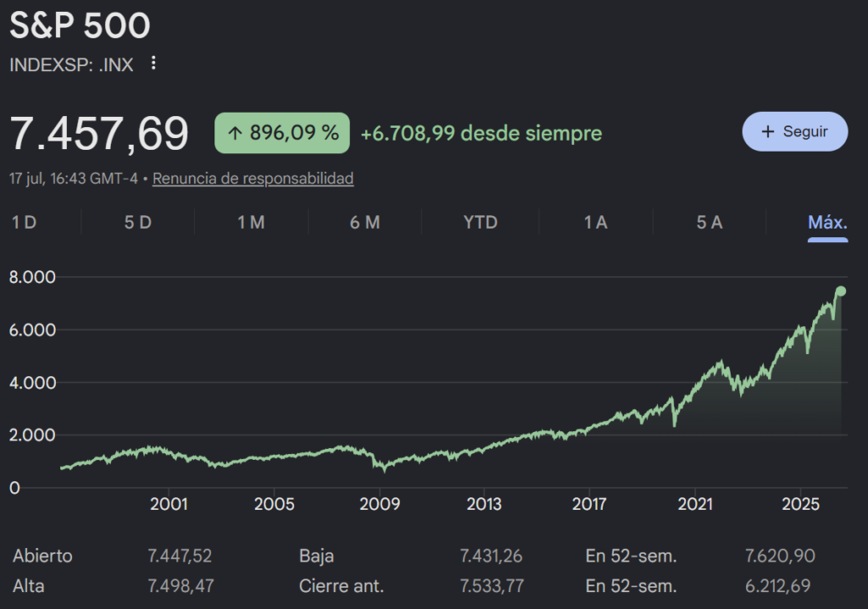
Task: Click the 52-week low value 6.212,69
Action: click(778, 586)
